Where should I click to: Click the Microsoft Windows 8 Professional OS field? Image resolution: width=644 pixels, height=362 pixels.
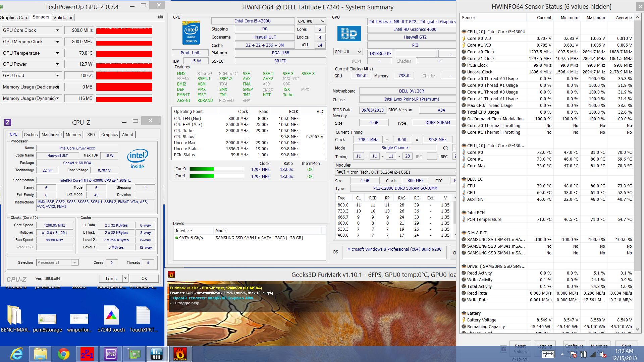(394, 252)
